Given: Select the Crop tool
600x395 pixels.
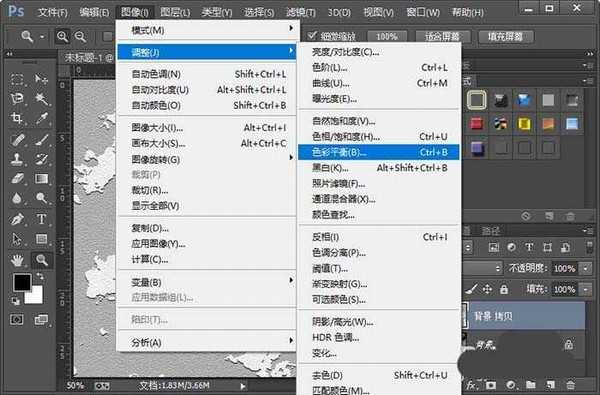Looking at the screenshot, I should [x=17, y=118].
